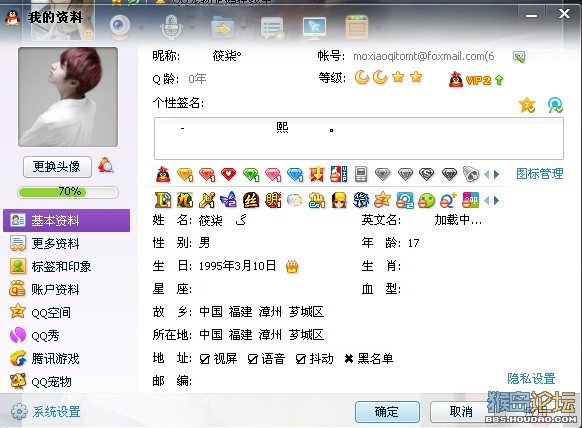Click the pink diamond badge icon
Viewport: 582px width, 428px height.
point(273,174)
